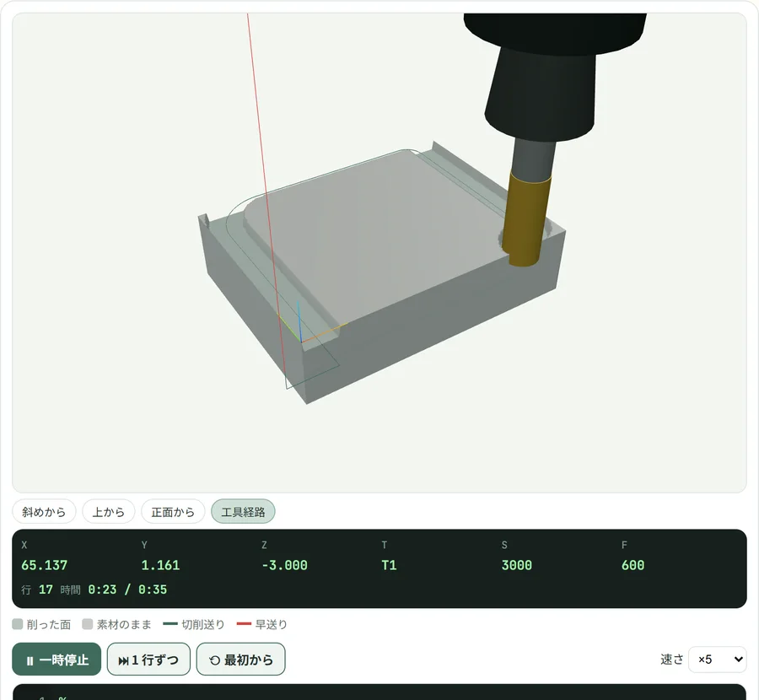Open the 速さ speed dropdown
The width and height of the screenshot is (759, 700).
click(x=718, y=660)
